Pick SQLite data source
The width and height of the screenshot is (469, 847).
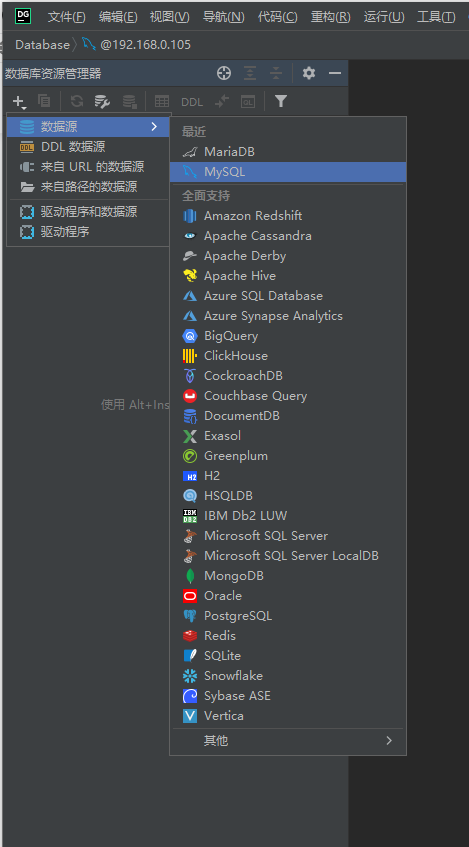tap(288, 655)
